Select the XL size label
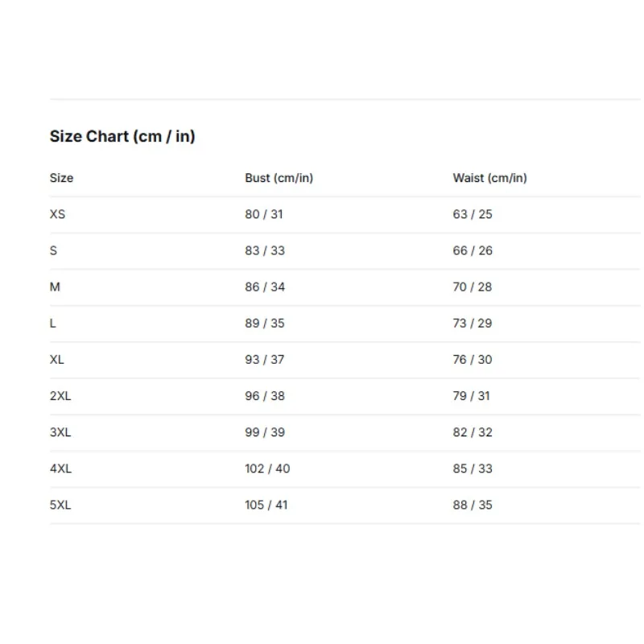 (56, 359)
